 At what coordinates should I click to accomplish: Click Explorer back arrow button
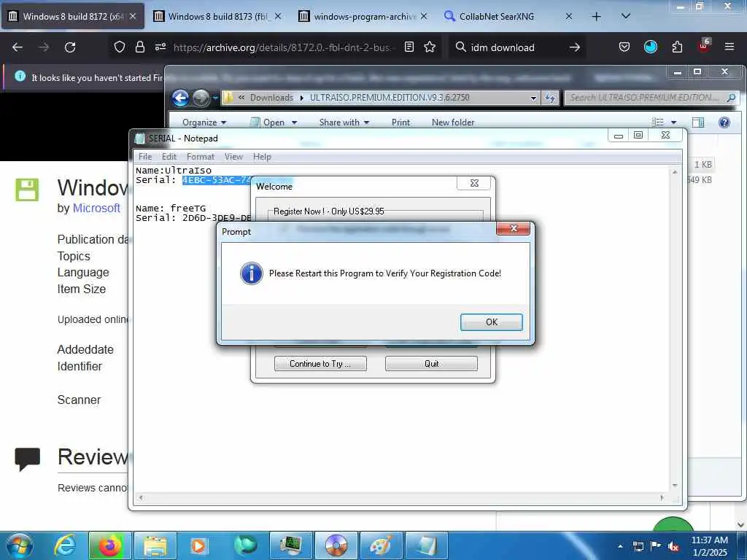pyautogui.click(x=180, y=98)
